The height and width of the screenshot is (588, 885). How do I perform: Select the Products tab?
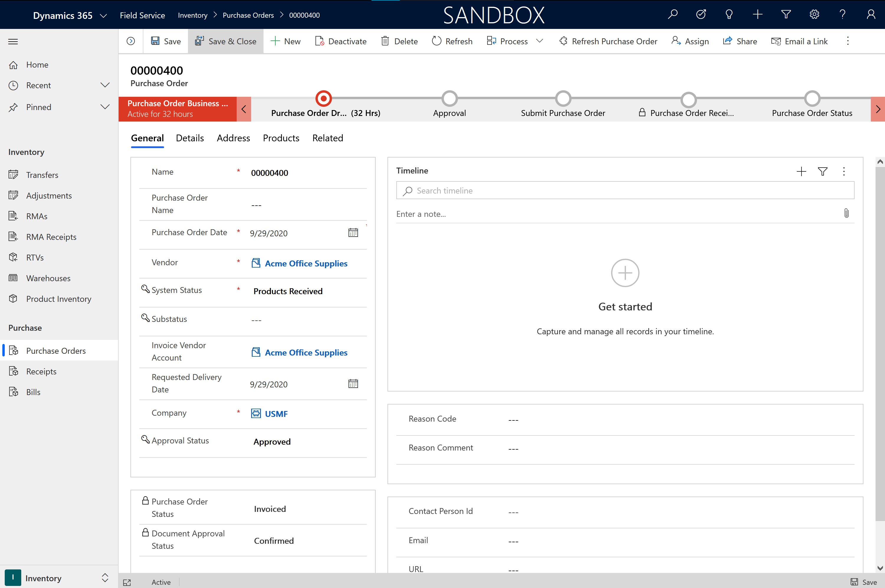pyautogui.click(x=281, y=138)
